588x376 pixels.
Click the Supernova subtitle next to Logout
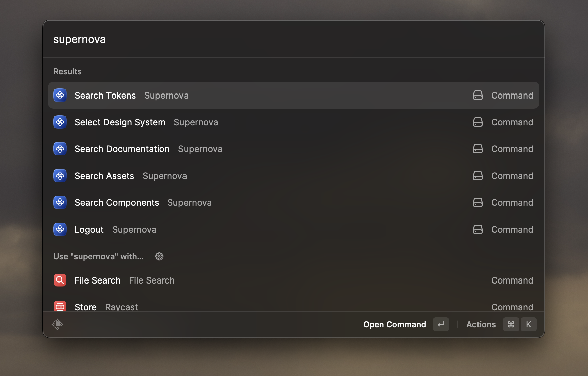coord(134,230)
